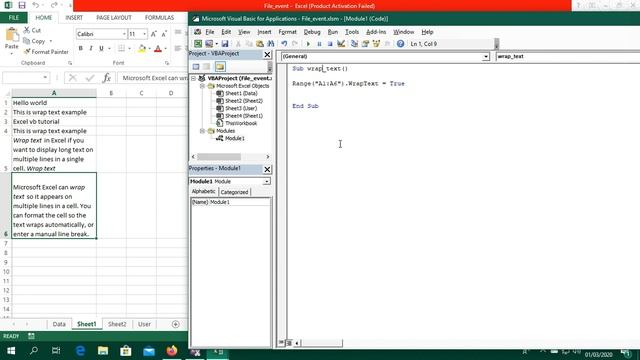The height and width of the screenshot is (360, 640).
Task: Open Name Box dropdown arrow
Action: (45, 78)
